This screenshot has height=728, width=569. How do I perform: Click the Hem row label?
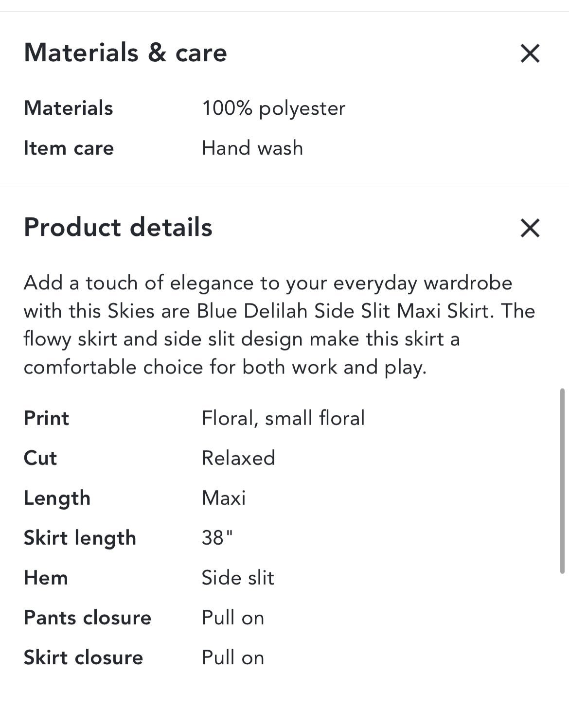click(x=46, y=578)
